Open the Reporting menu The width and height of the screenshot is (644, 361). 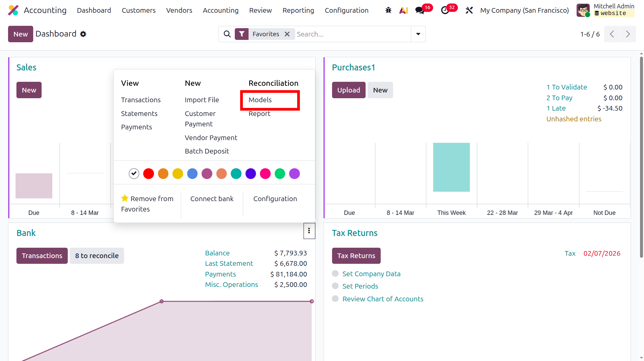pyautogui.click(x=298, y=10)
